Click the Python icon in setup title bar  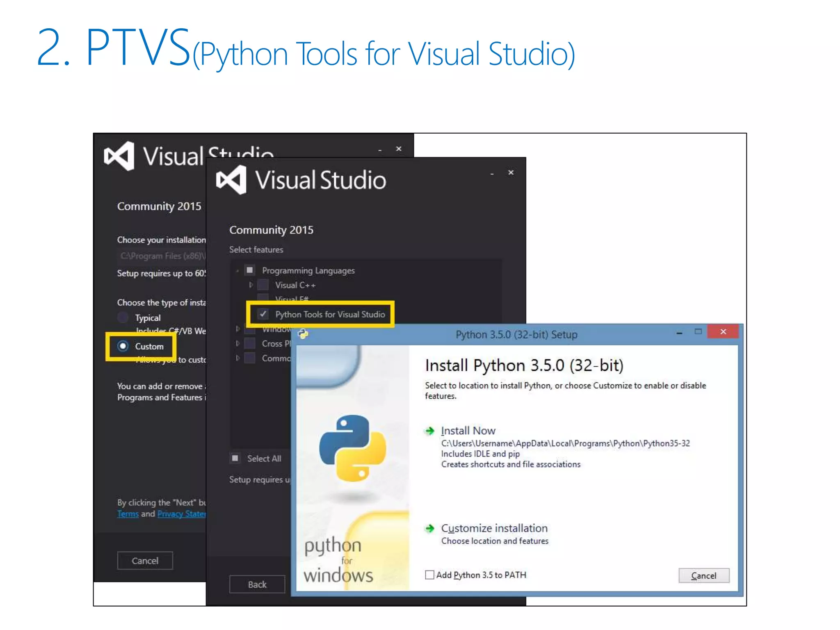303,334
